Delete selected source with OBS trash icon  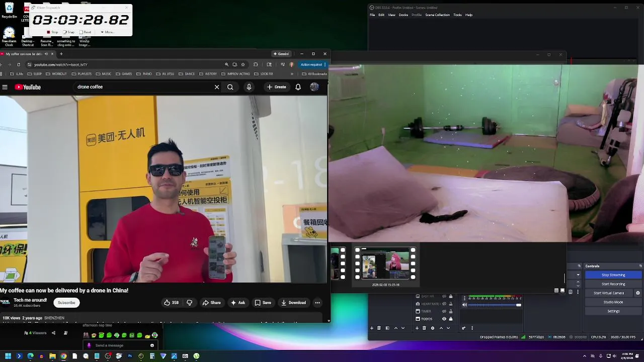(424, 328)
